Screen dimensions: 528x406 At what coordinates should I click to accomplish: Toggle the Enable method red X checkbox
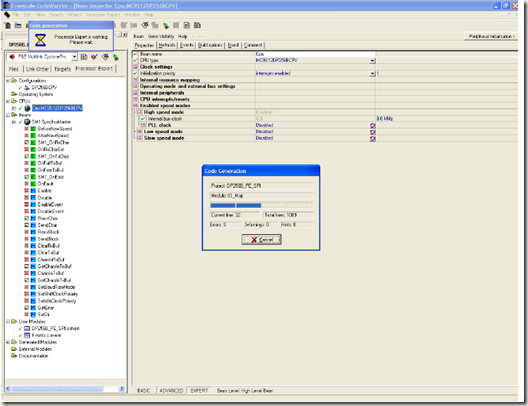26,191
